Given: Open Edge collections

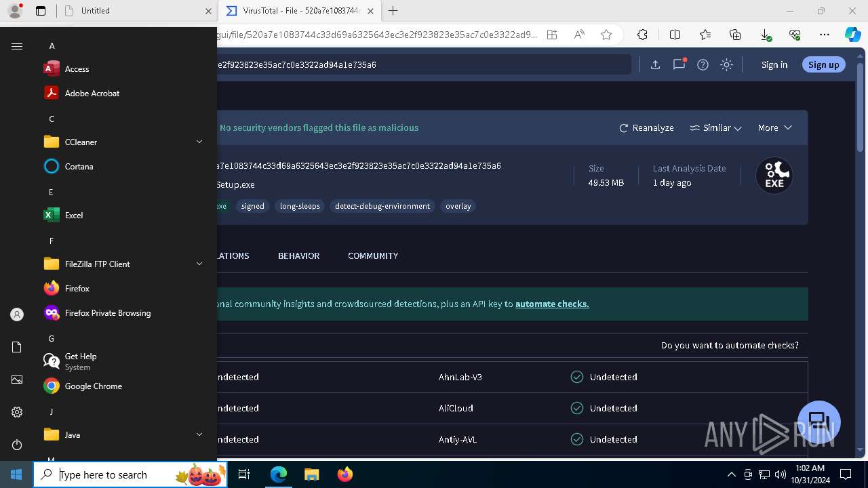Looking at the screenshot, I should coord(735,35).
